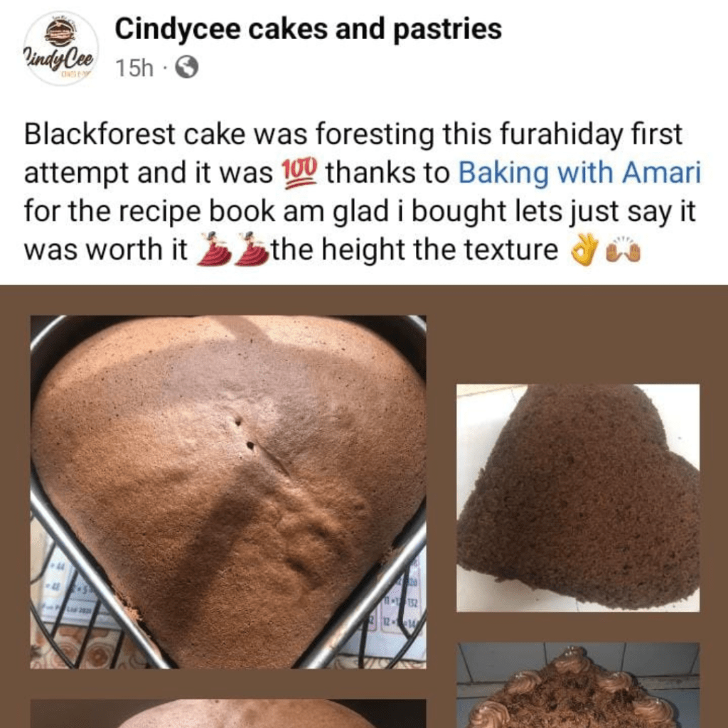The image size is (728, 728).
Task: Open the Baking with Amari tagged page
Action: coord(579,173)
